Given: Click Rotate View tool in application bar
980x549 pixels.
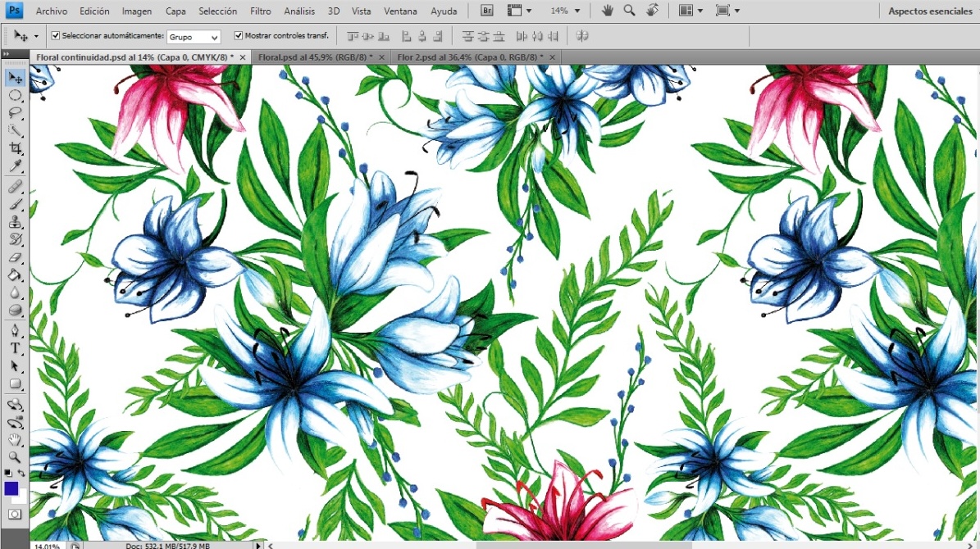Looking at the screenshot, I should 652,11.
